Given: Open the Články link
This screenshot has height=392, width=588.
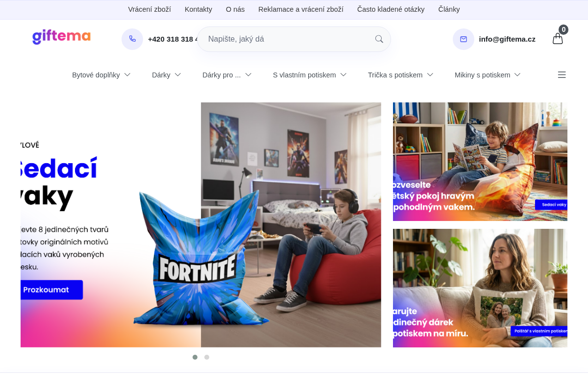Looking at the screenshot, I should [x=449, y=9].
